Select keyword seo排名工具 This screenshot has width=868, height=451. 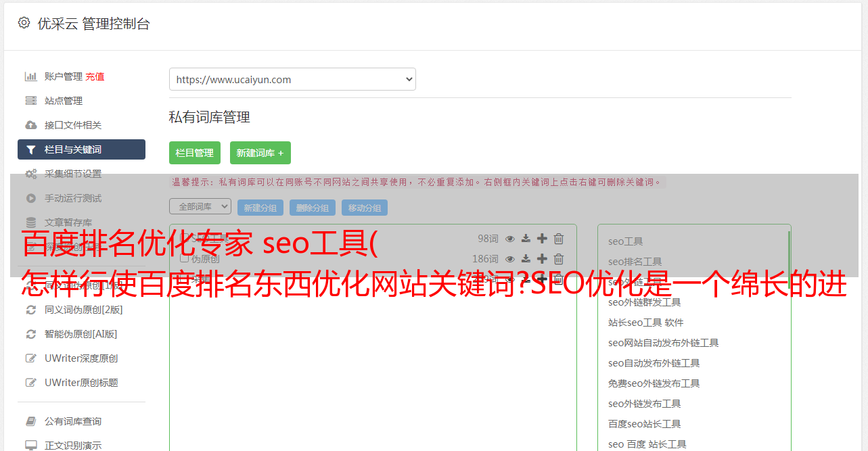635,262
